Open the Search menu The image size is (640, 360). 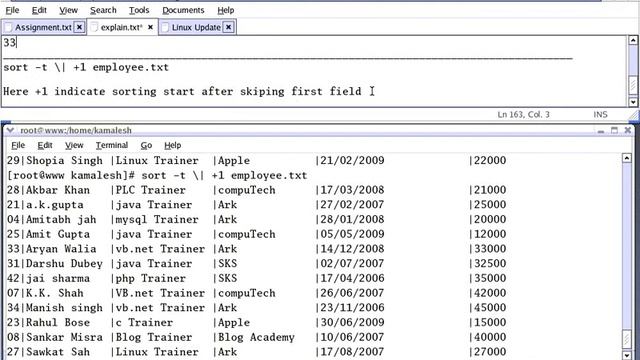point(103,10)
